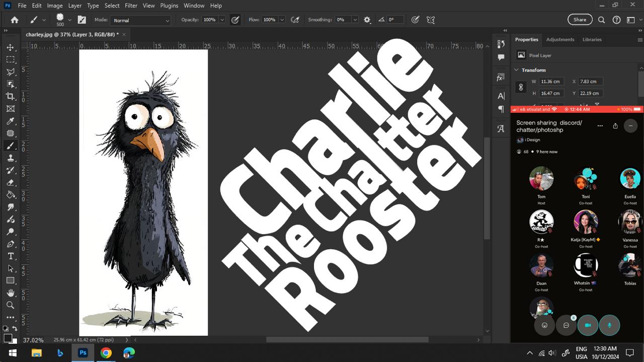The width and height of the screenshot is (644, 362).
Task: Select the Rectangular Marquee tool
Action: pyautogui.click(x=11, y=59)
